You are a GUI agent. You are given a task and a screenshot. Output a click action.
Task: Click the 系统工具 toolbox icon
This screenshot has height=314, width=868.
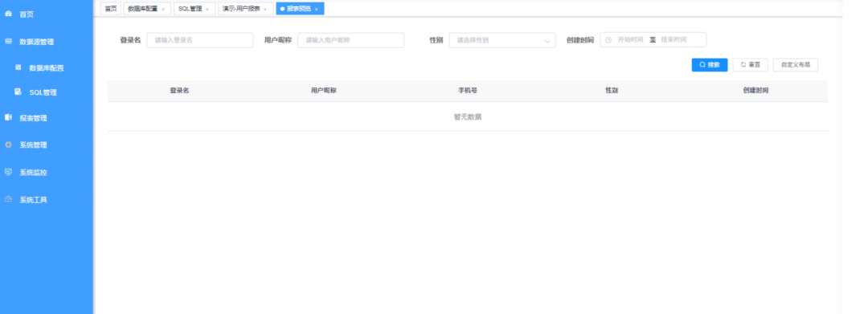click(x=8, y=200)
